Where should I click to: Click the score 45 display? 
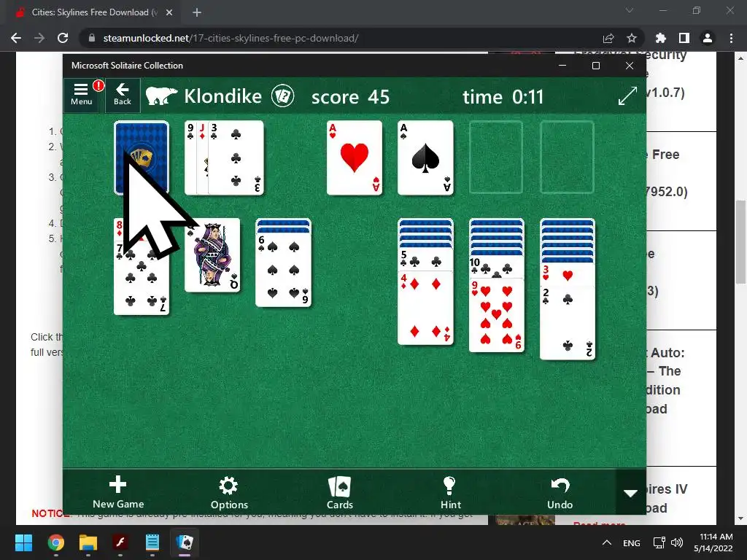pos(350,97)
